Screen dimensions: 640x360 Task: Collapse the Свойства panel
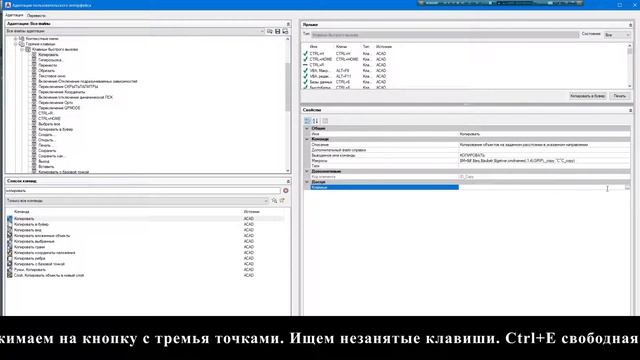pos(630,110)
